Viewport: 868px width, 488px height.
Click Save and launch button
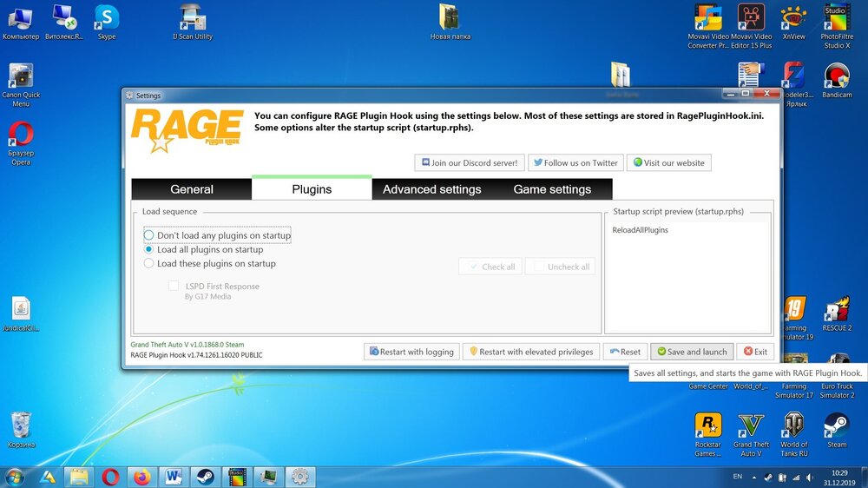pos(692,352)
